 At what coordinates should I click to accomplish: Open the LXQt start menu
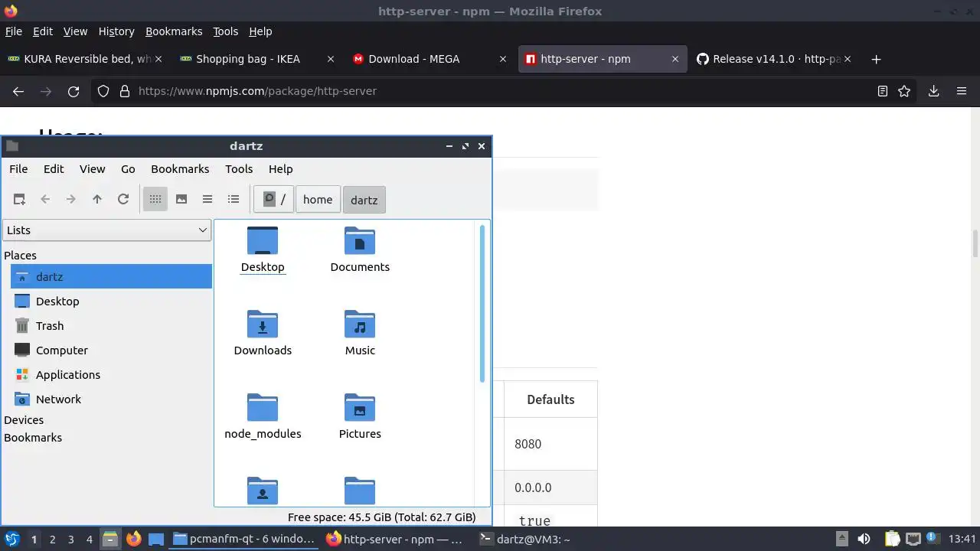click(12, 539)
